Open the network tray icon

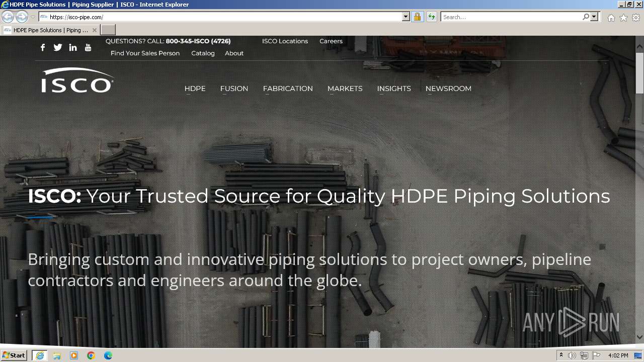pyautogui.click(x=584, y=355)
